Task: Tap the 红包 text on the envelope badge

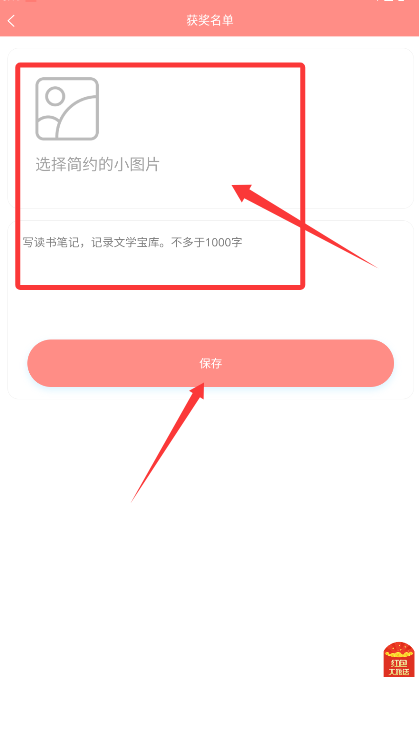Action: click(399, 663)
